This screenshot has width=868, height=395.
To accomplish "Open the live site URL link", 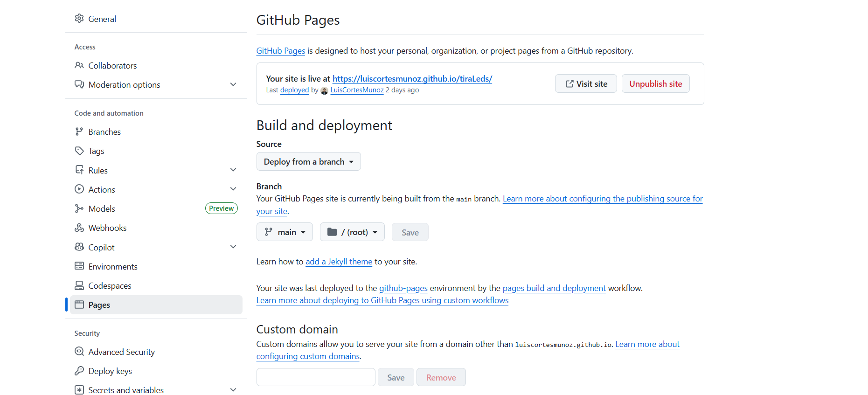I will tap(412, 79).
